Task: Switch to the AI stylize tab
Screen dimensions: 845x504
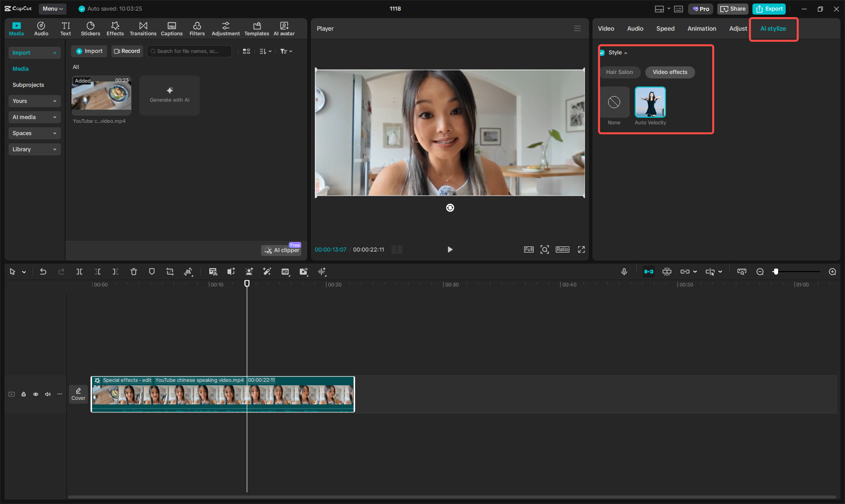Action: (x=773, y=29)
